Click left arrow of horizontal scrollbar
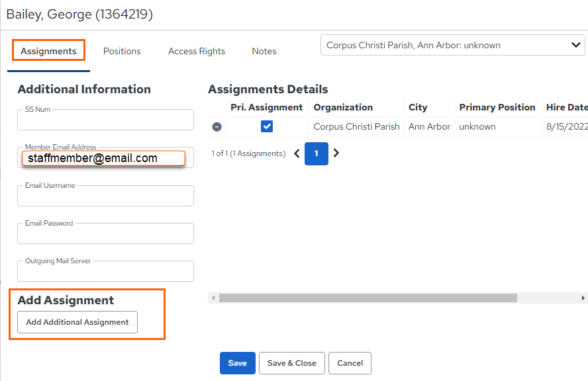Image resolution: width=588 pixels, height=381 pixels. (x=213, y=298)
